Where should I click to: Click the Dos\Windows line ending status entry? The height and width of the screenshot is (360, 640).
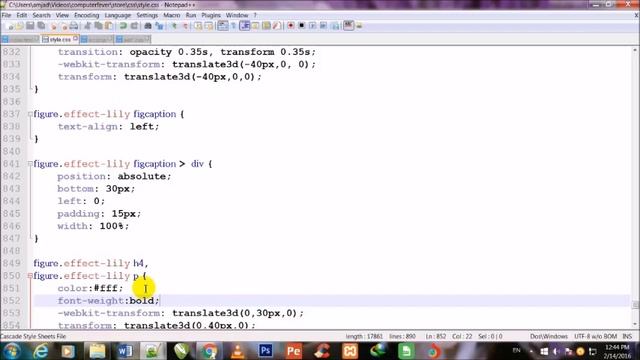(549, 336)
